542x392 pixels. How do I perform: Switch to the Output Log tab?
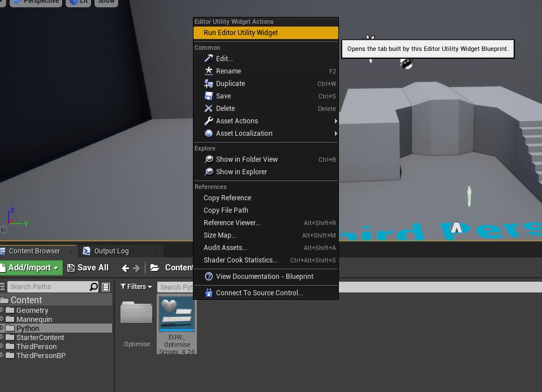(111, 251)
